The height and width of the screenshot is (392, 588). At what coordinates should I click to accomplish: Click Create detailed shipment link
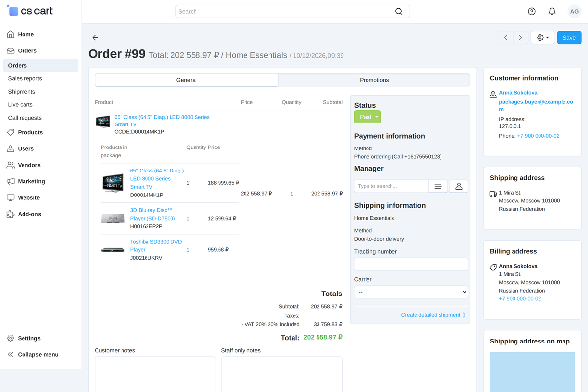(433, 315)
